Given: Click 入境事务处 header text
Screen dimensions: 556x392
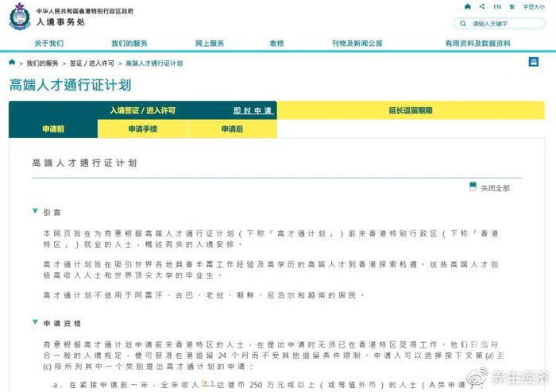Looking at the screenshot, I should point(60,22).
